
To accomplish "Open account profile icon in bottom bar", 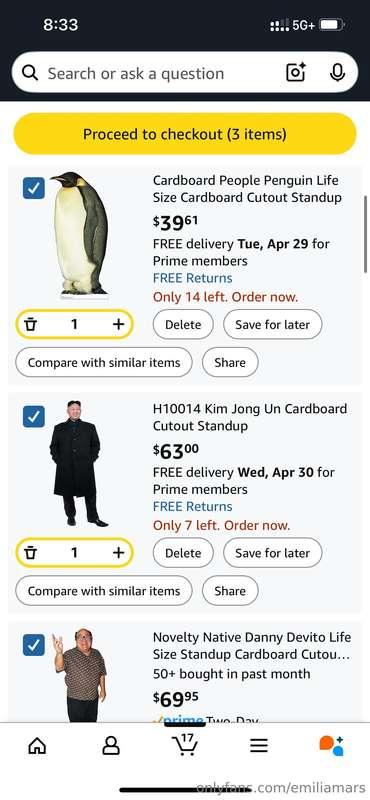I will pyautogui.click(x=111, y=746).
